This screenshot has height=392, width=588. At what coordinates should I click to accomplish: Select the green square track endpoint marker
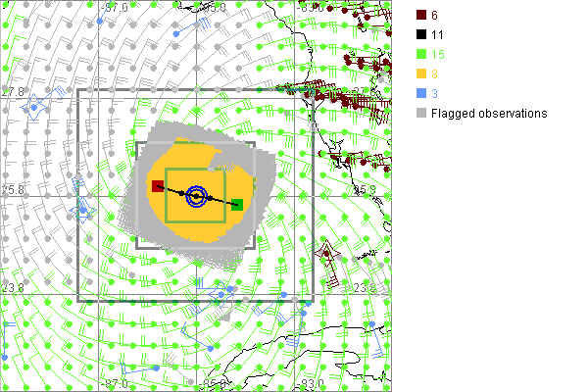pos(237,205)
